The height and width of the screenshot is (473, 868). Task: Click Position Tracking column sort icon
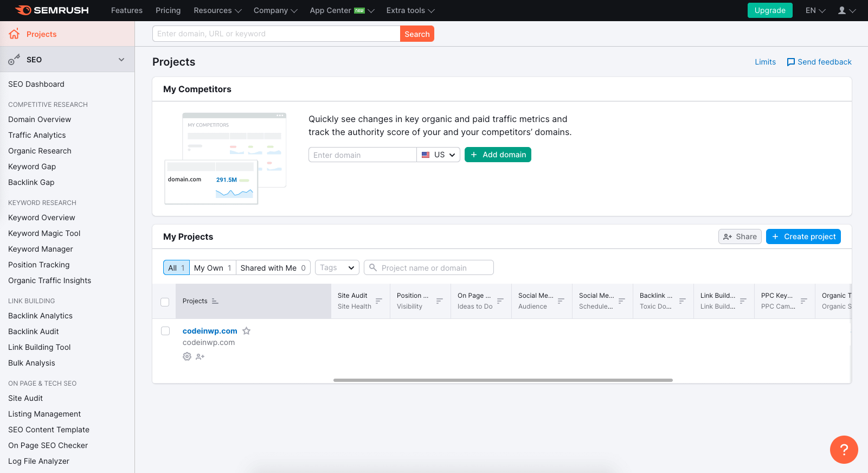click(440, 301)
